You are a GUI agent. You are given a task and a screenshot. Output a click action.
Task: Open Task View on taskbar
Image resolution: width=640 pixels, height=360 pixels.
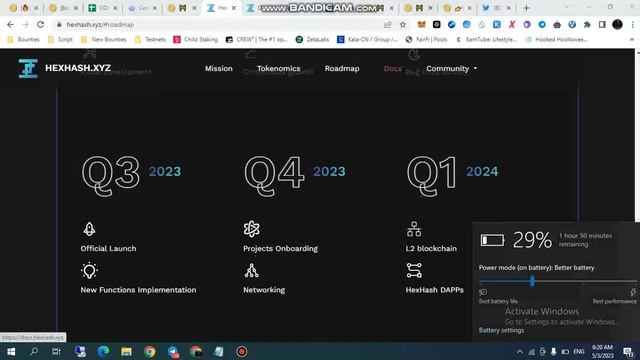pos(56,351)
